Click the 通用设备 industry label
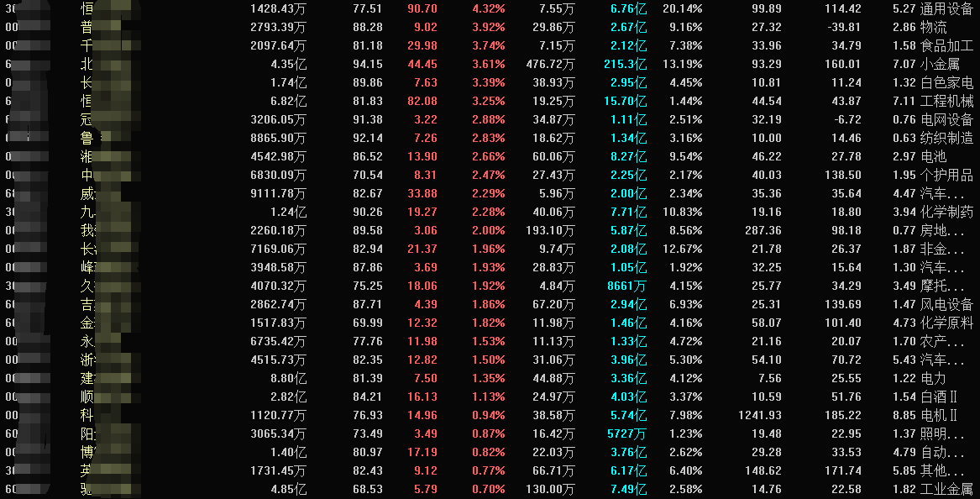The height and width of the screenshot is (499, 980). (946, 9)
